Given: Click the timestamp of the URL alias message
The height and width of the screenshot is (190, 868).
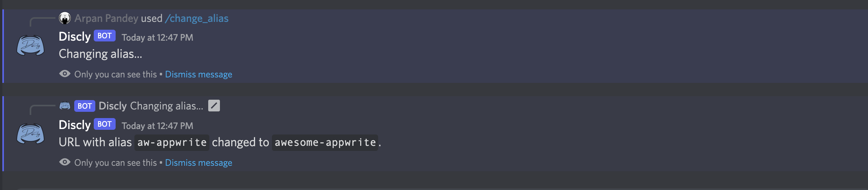Looking at the screenshot, I should tap(157, 126).
